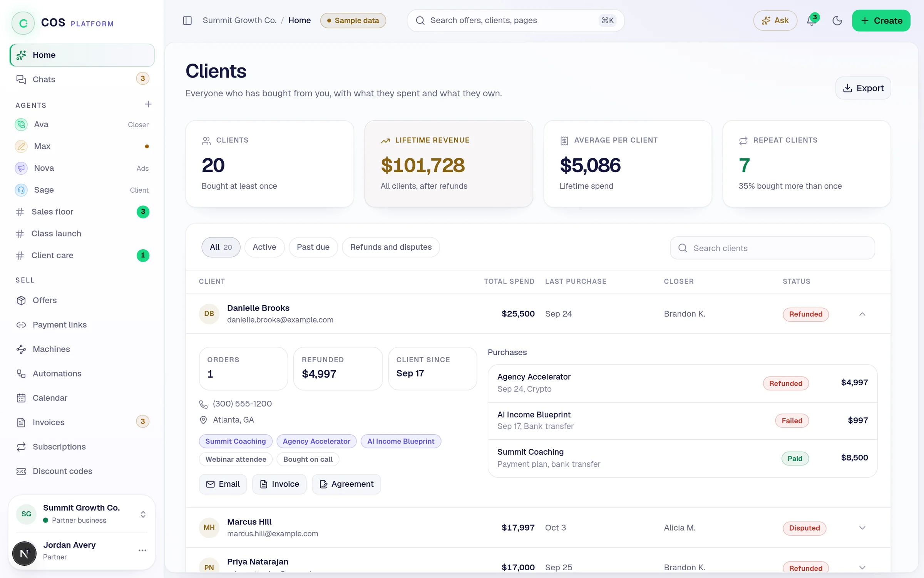Open Nova agent megaphone icon
The width and height of the screenshot is (924, 578).
tap(21, 168)
